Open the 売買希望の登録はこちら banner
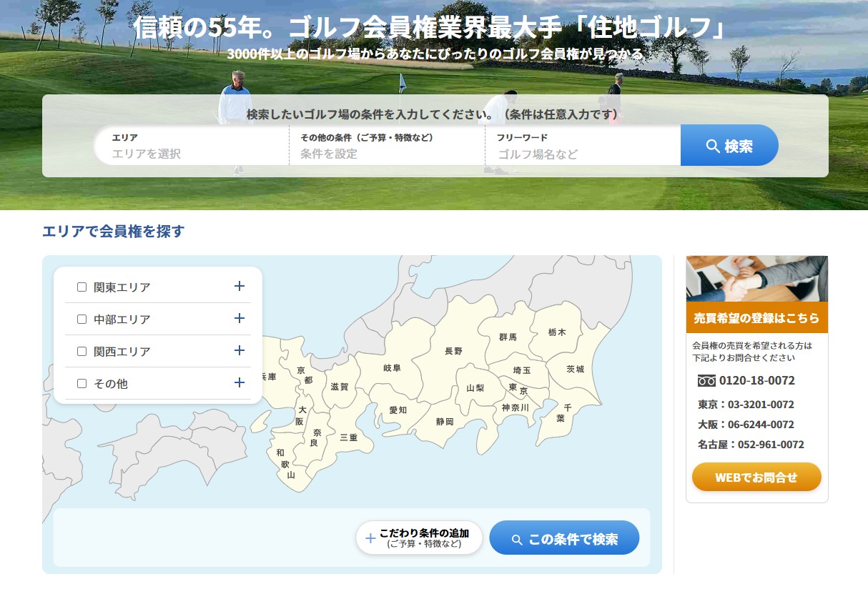 click(x=756, y=317)
